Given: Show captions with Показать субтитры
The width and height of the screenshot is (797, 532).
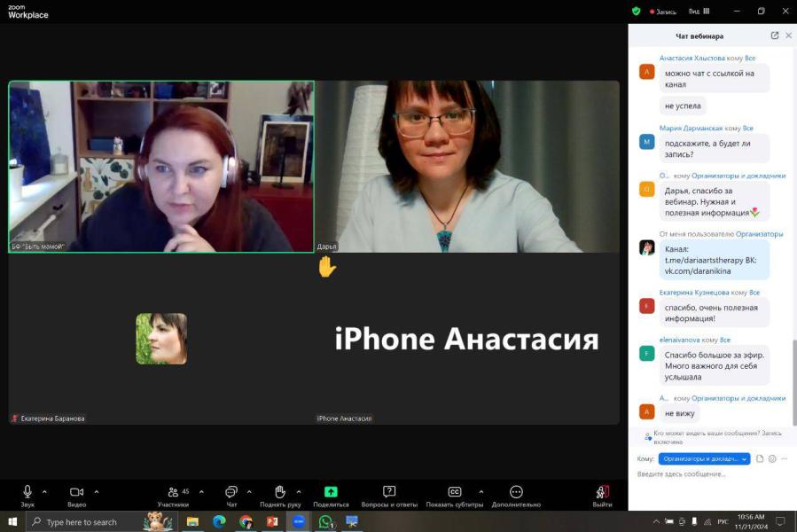Looking at the screenshot, I should click(454, 492).
